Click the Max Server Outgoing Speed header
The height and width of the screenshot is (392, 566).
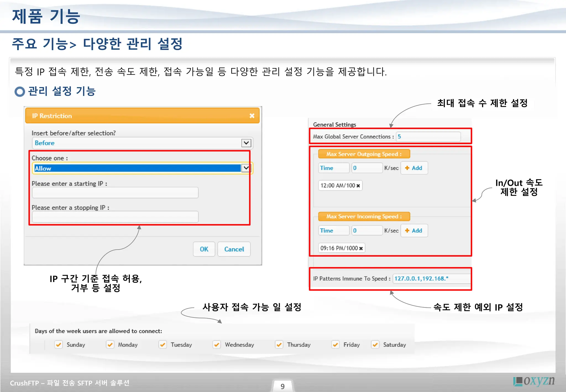point(364,154)
